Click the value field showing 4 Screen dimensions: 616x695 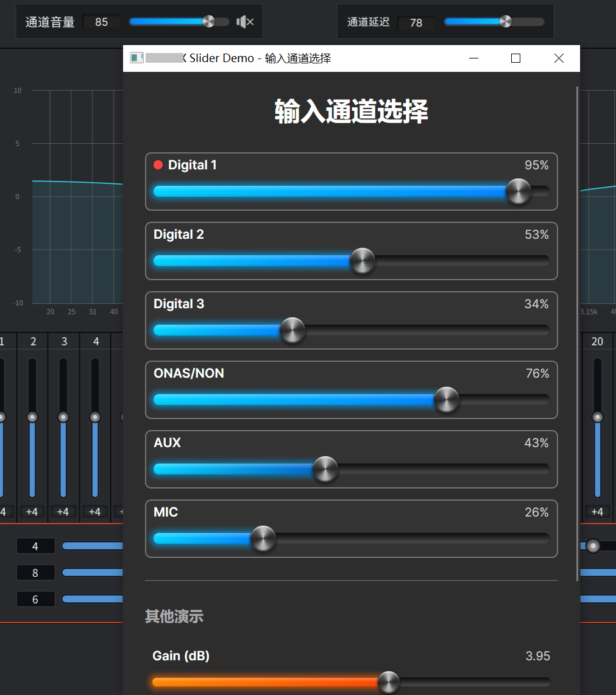click(35, 546)
